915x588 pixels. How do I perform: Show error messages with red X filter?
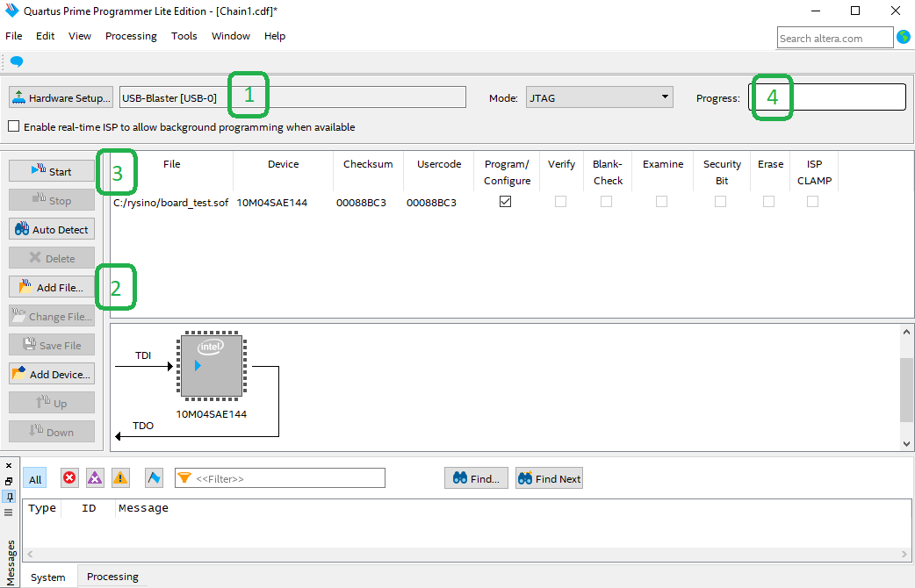(69, 478)
